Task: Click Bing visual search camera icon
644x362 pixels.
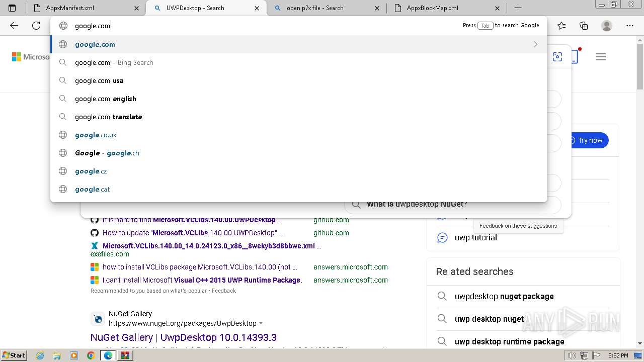Action: click(557, 57)
